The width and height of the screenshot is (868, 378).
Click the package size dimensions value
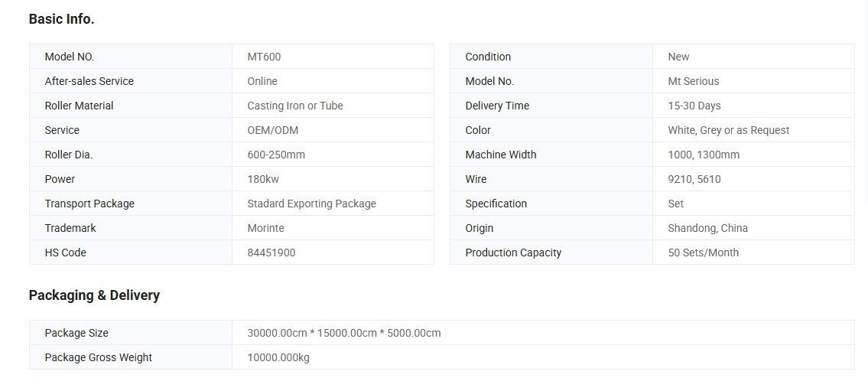[343, 333]
